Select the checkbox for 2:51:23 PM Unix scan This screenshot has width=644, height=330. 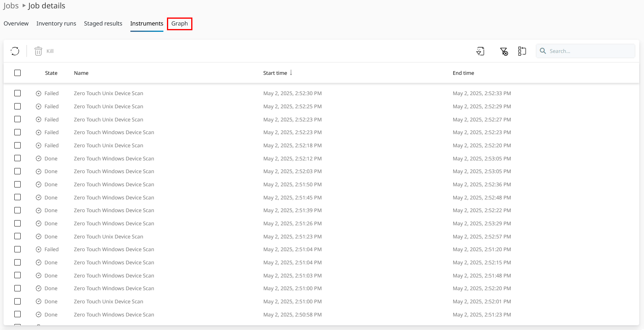click(17, 236)
